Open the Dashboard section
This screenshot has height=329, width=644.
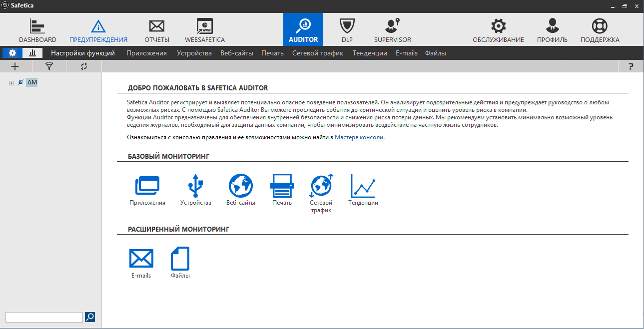37,30
